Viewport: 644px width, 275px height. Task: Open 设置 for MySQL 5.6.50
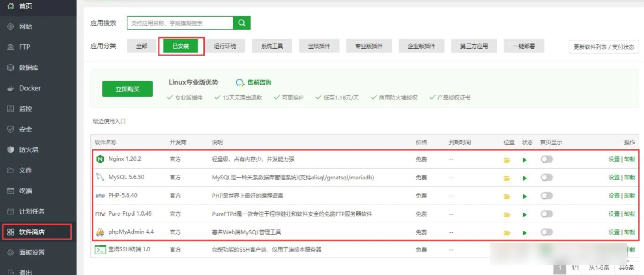(614, 177)
